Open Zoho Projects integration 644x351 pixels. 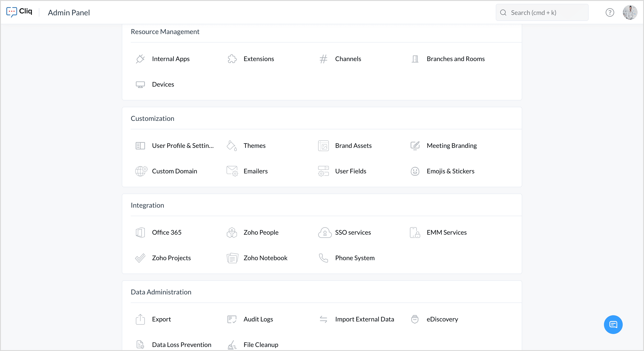(x=171, y=258)
